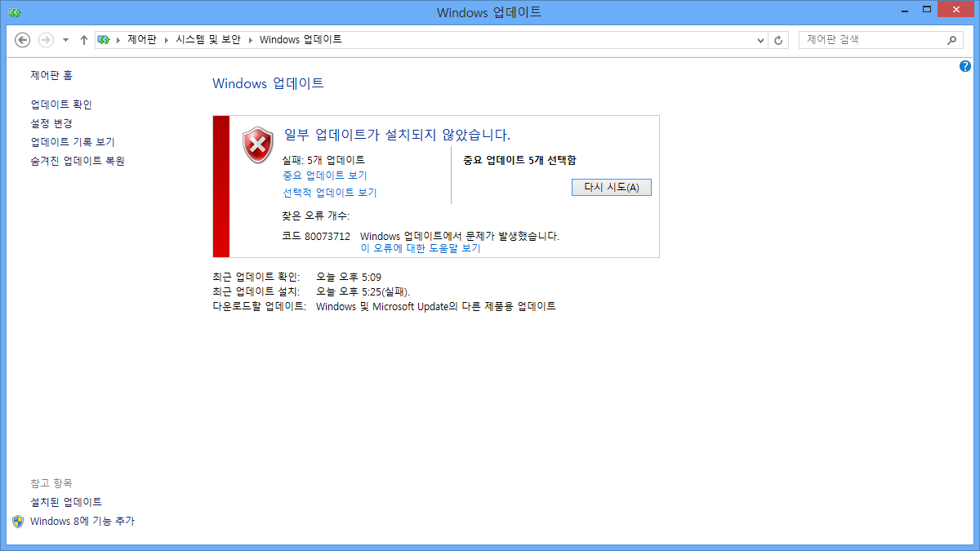Click the title bar window icon
Image resolution: width=980 pixels, height=551 pixels.
click(x=16, y=12)
